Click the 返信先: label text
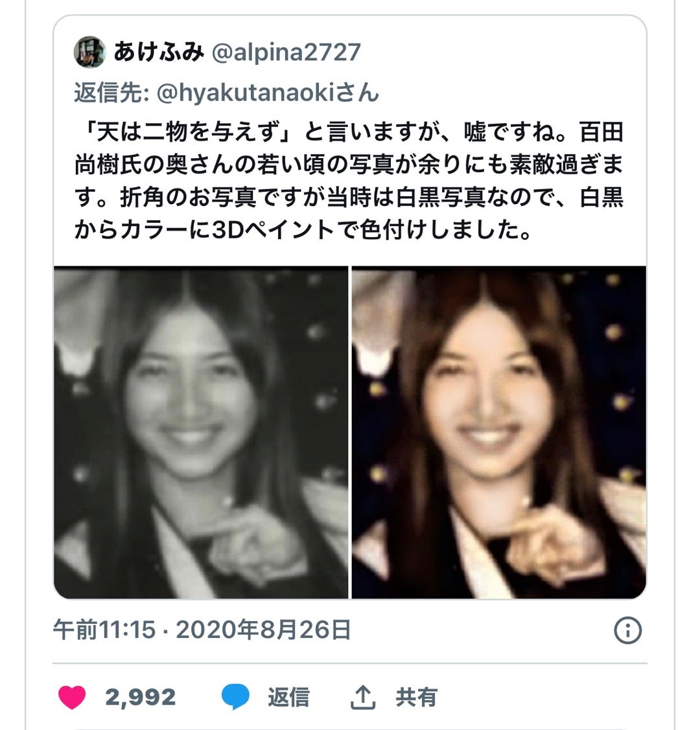Screen dimensions: 700x730 coord(111,93)
